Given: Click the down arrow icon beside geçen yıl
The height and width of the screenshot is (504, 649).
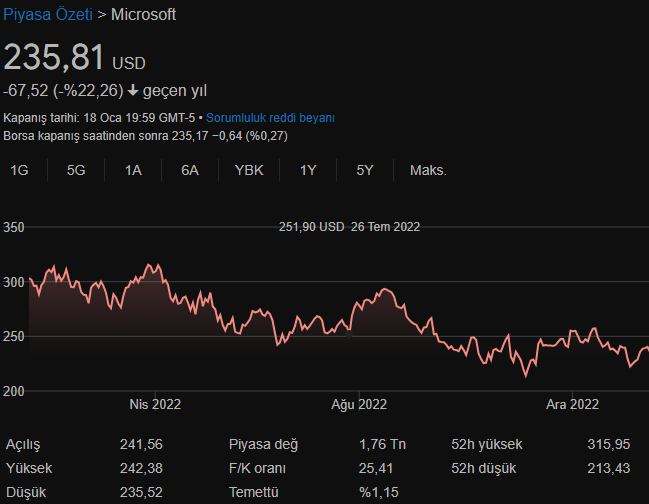Looking at the screenshot, I should [133, 91].
